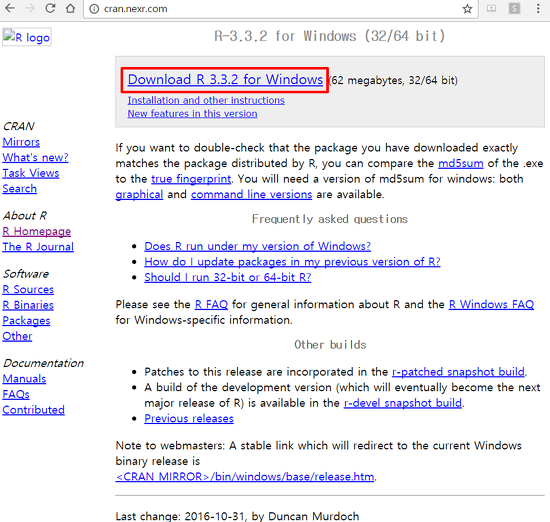Click the italic 'Documentation' sidebar heading
Viewport: 550px width, 522px height.
tap(43, 363)
